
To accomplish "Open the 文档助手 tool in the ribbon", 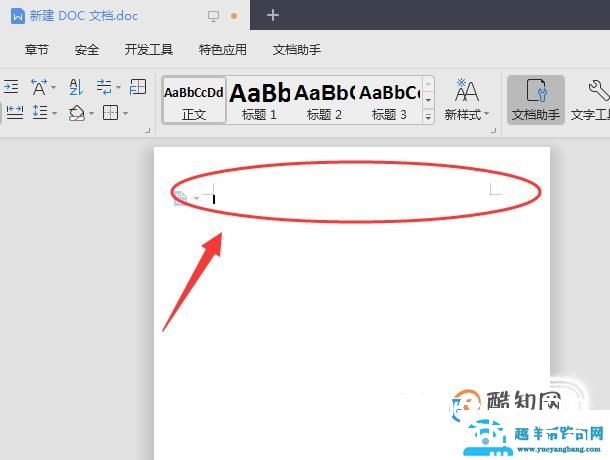I will coord(536,99).
